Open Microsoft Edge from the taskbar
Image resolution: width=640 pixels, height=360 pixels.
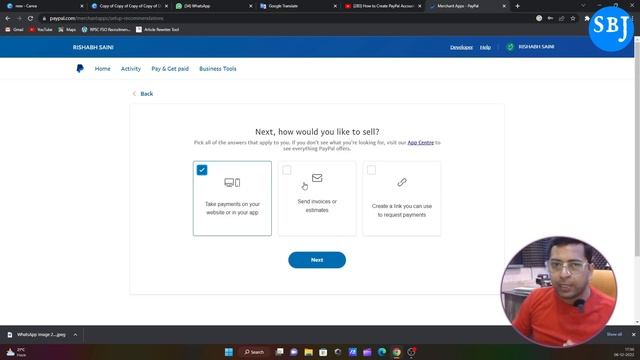(x=382, y=352)
